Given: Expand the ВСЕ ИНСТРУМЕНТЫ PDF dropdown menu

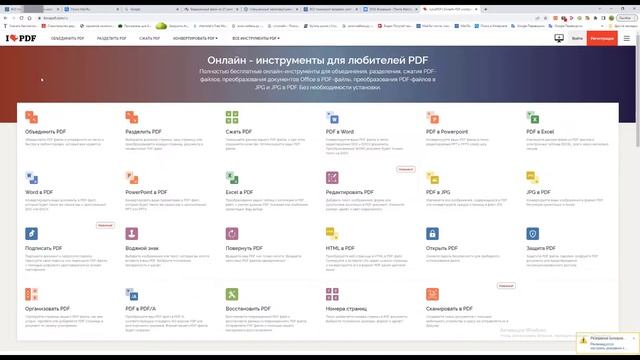Looking at the screenshot, I should [x=256, y=38].
